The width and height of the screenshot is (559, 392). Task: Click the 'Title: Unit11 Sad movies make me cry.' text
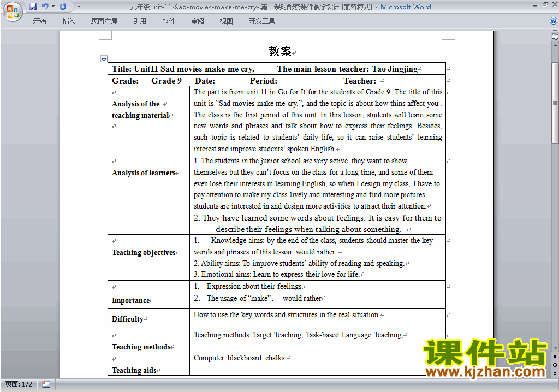pos(183,69)
